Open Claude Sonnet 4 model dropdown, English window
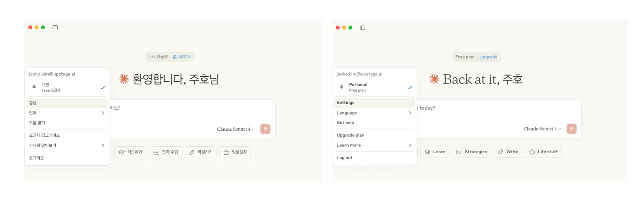The height and width of the screenshot is (203, 644). click(542, 129)
